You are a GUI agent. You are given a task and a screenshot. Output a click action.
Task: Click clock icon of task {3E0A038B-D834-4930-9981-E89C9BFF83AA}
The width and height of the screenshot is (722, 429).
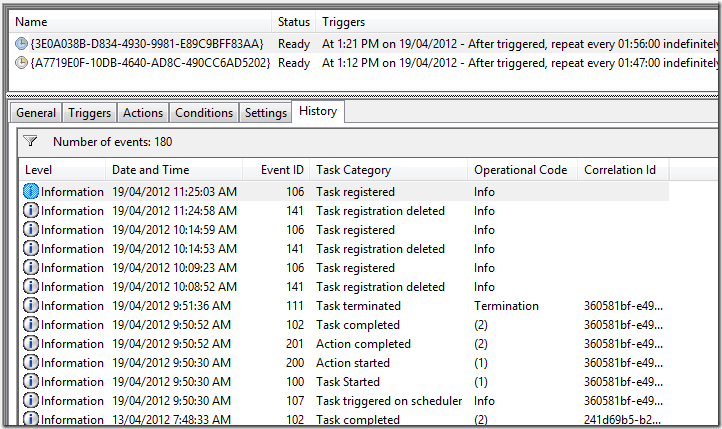[x=22, y=43]
